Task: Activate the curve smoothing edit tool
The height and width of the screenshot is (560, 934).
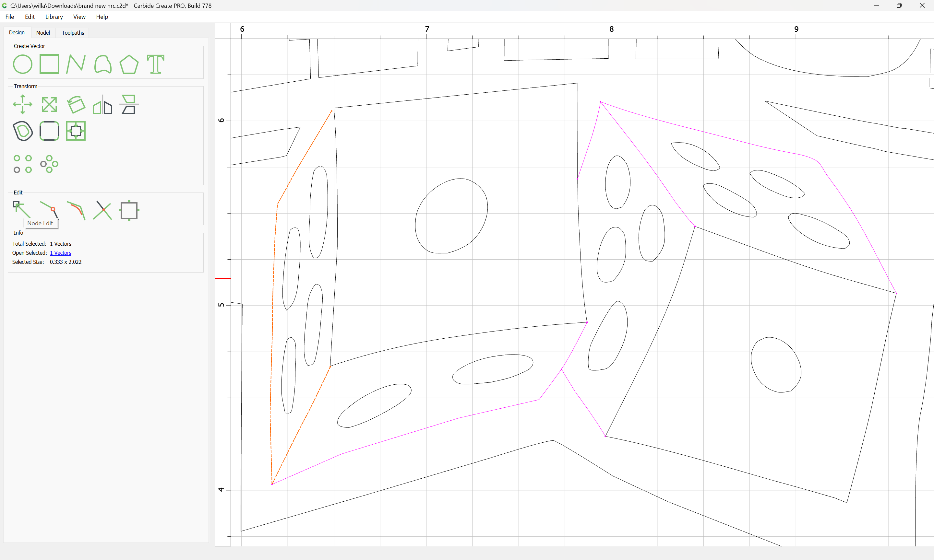Action: pyautogui.click(x=76, y=211)
